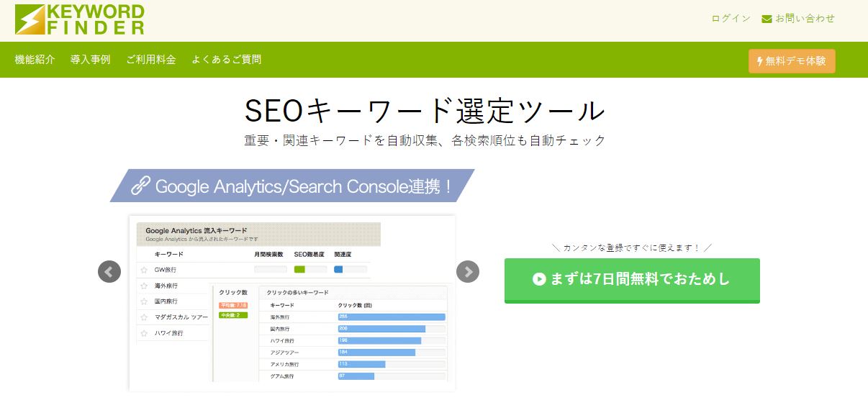This screenshot has width=868, height=400.
Task: Click the Keyword Finder logo
Action: (79, 19)
